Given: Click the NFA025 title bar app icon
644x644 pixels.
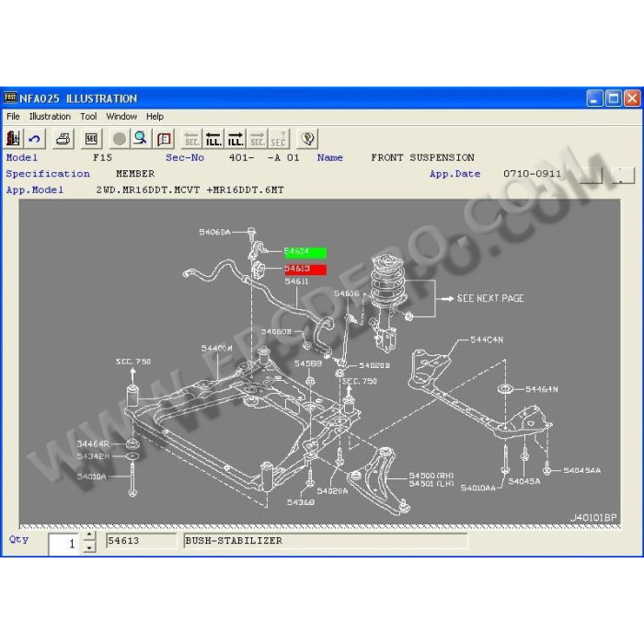Looking at the screenshot, I should (10, 98).
